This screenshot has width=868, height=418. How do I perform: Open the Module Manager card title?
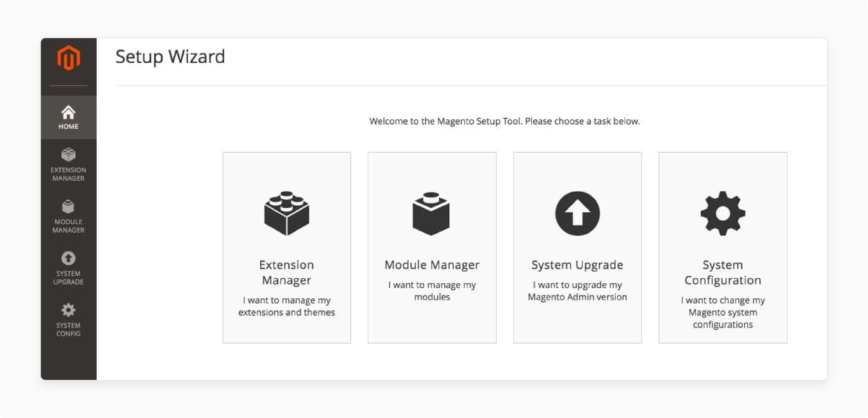(x=432, y=265)
